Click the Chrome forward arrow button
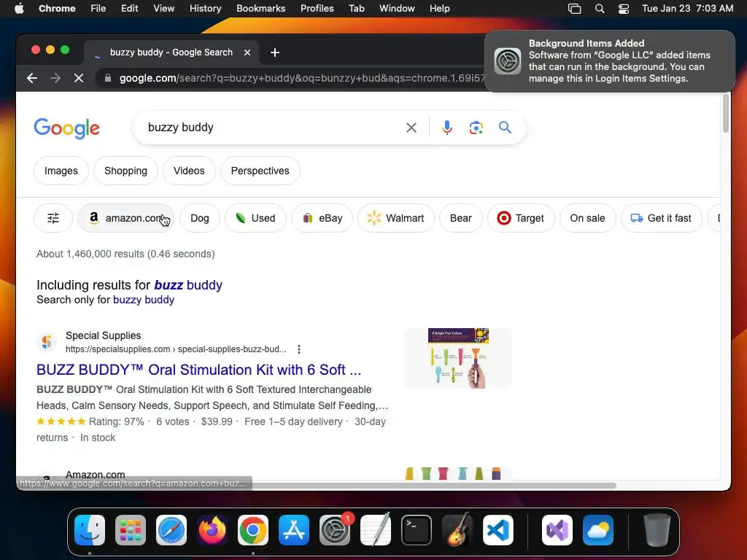The height and width of the screenshot is (560, 747). (55, 78)
